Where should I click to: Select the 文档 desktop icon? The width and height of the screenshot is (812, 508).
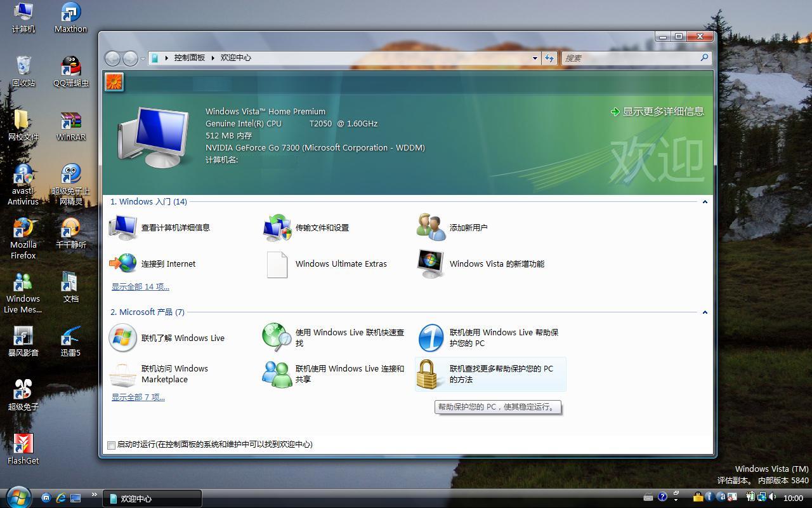tap(70, 287)
